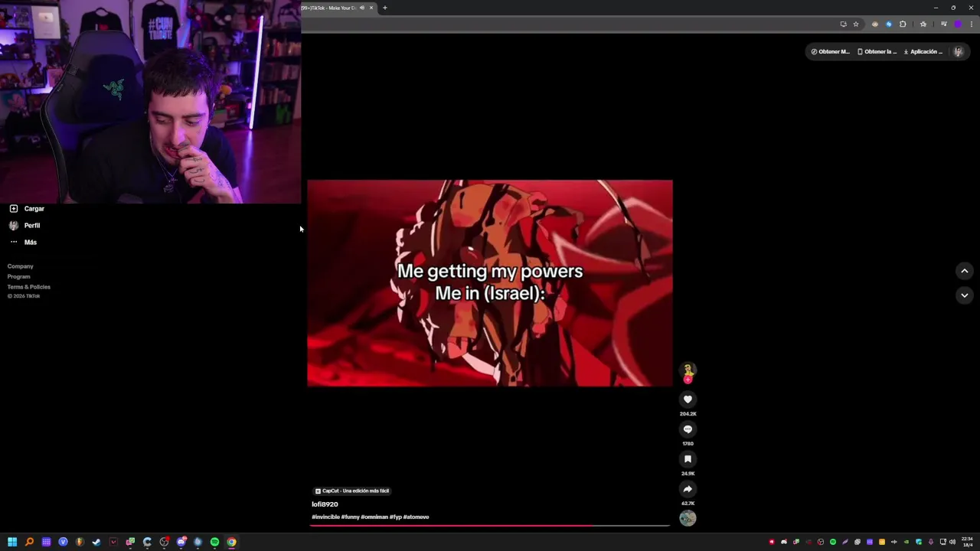Save video with the bookmark icon
980x551 pixels.
[688, 459]
